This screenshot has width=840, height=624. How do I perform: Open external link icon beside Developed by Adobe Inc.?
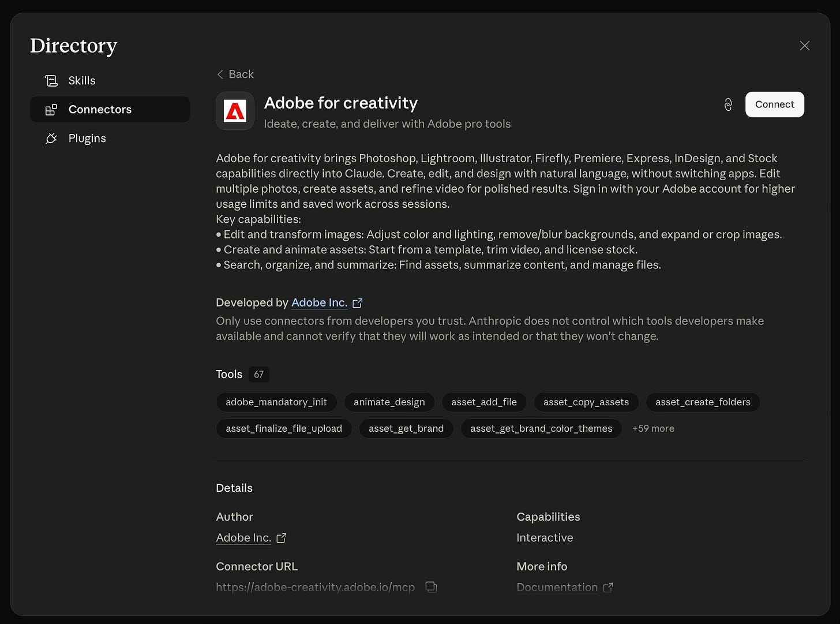(357, 303)
